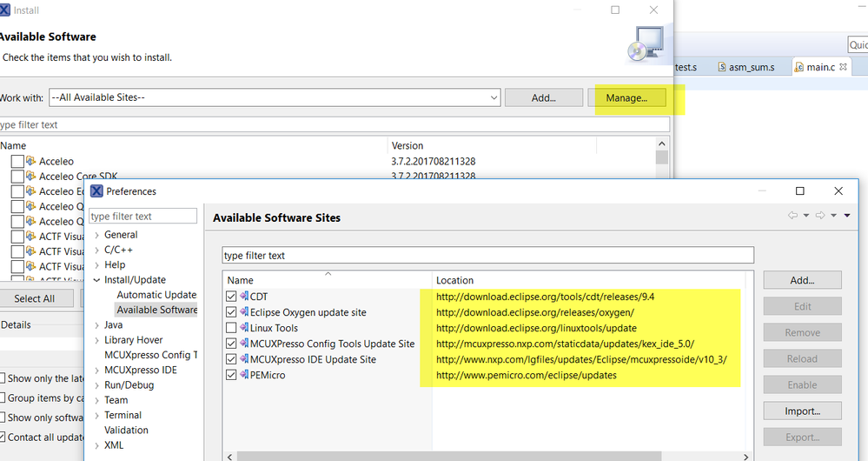Tick the Acceleo checkbox in the list
The height and width of the screenshot is (461, 868).
[17, 161]
